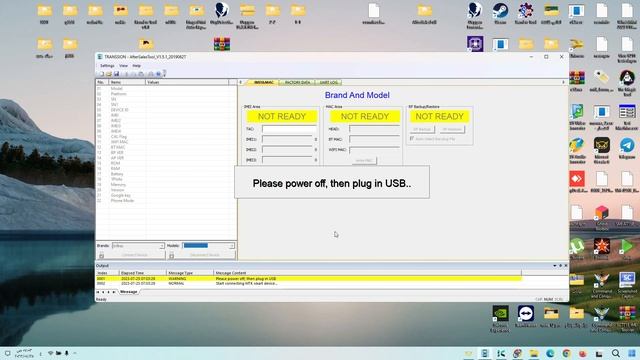
Task: Open the SC Screenshot Captor desktop icon
Action: pos(627,285)
